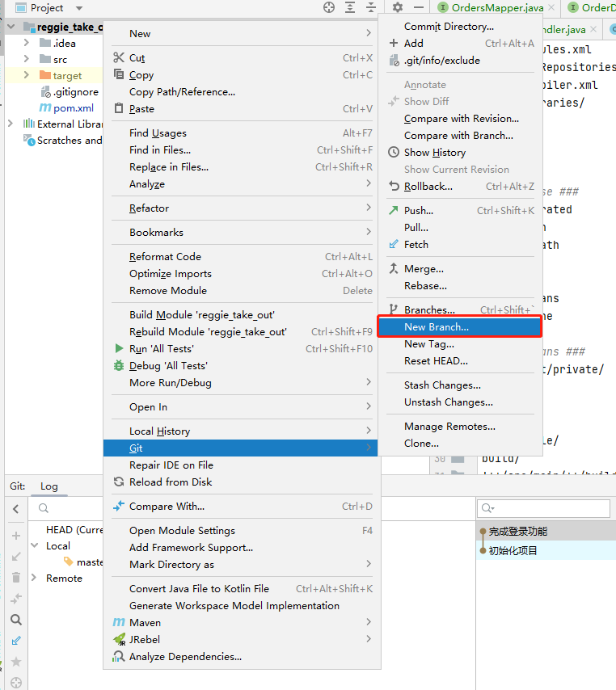Click the locate/select opened file target icon
Viewport: 616px width, 690px height.
(x=329, y=7)
